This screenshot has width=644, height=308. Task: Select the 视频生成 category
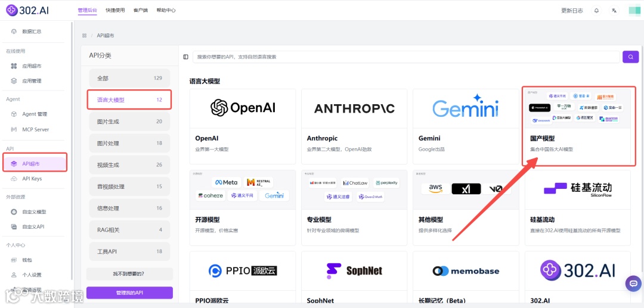129,165
